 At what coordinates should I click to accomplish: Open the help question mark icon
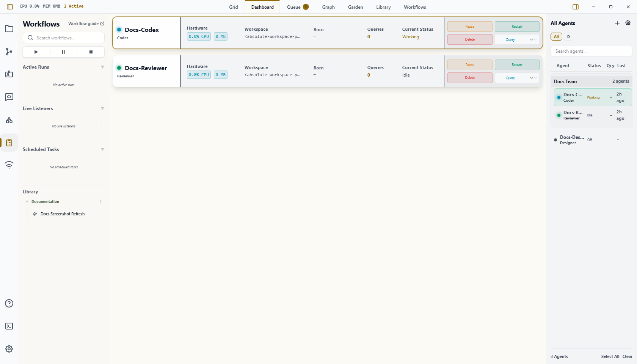click(9, 303)
